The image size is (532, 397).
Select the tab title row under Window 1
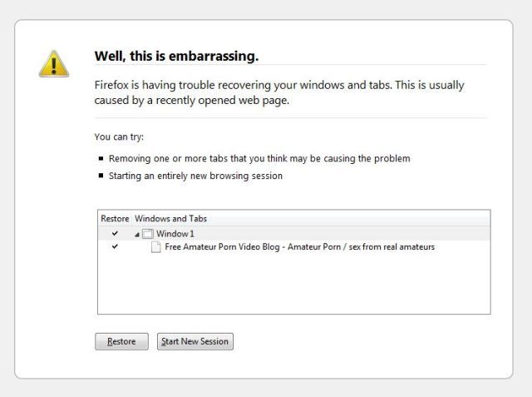(x=299, y=247)
